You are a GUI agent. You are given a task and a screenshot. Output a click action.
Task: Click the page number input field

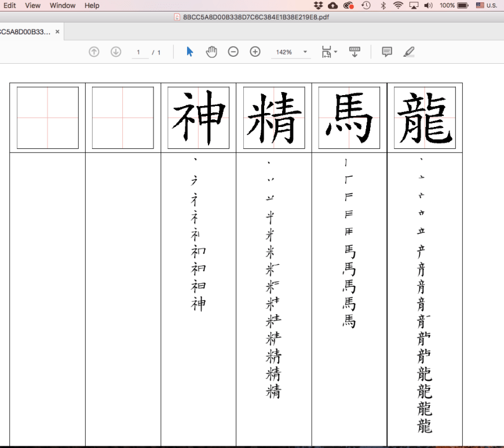138,52
